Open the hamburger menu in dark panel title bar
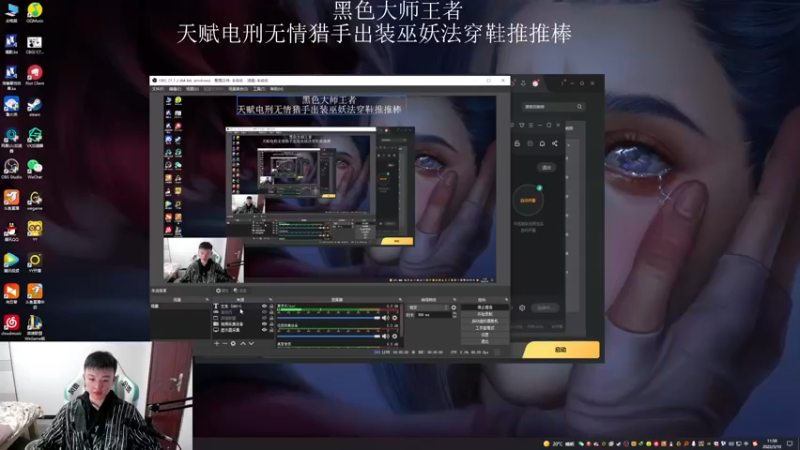 coord(531,125)
